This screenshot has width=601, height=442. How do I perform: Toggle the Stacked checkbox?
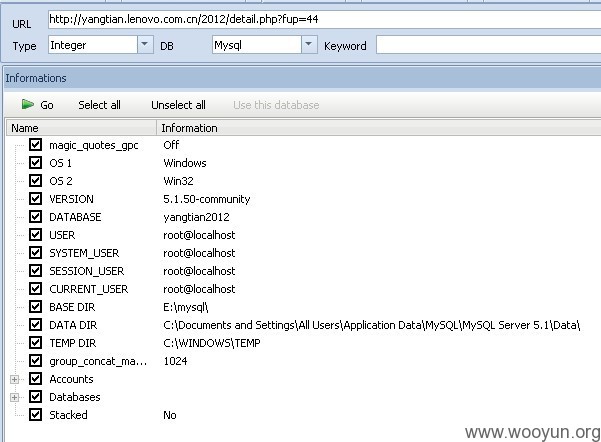36,415
